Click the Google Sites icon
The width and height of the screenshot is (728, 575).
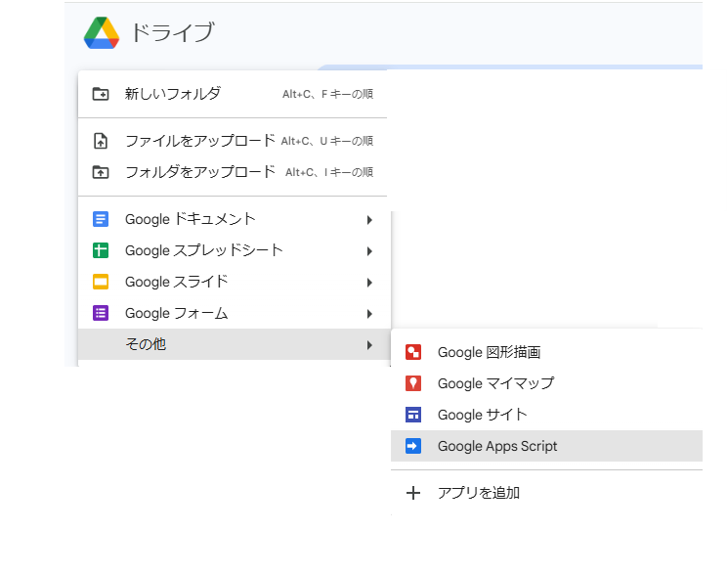point(413,415)
